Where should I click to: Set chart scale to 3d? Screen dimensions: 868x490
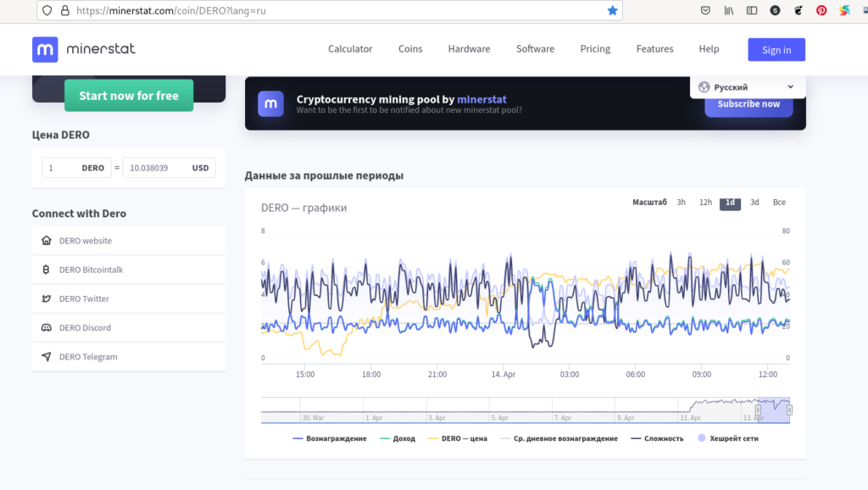coord(754,202)
